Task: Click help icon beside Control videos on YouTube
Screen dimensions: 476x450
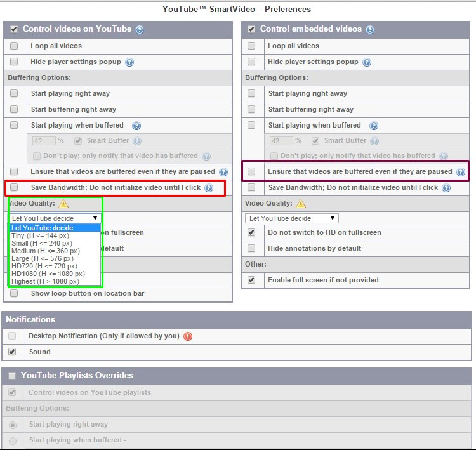Action: tap(140, 29)
